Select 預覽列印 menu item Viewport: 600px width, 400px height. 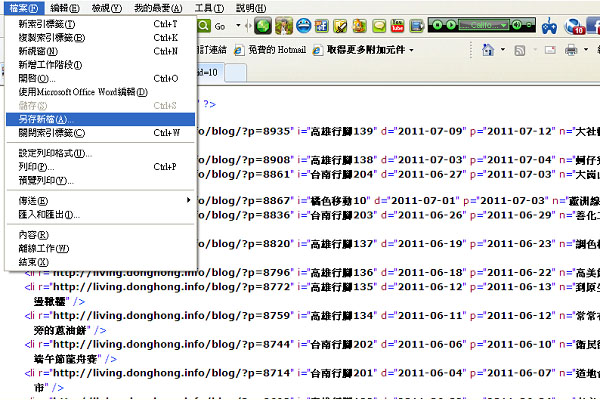(x=46, y=180)
